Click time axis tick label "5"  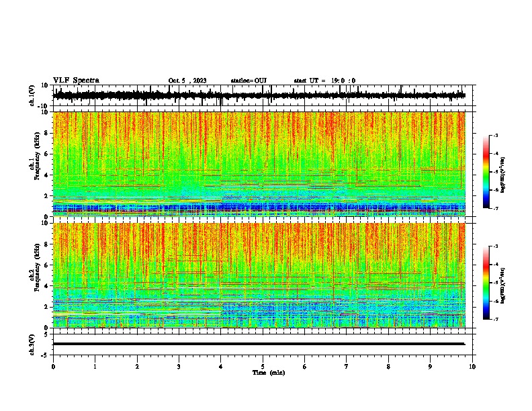(x=263, y=367)
